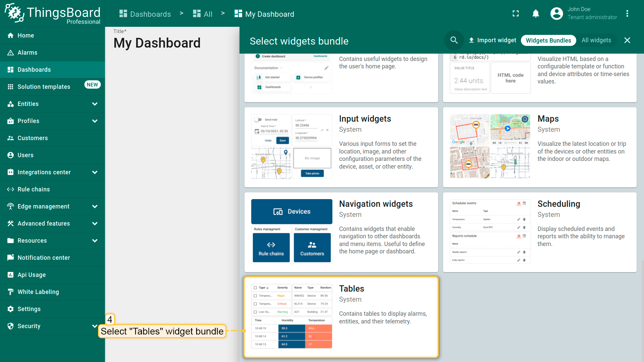This screenshot has width=644, height=362.
Task: Toggle fullscreen mode icon
Action: tap(516, 14)
